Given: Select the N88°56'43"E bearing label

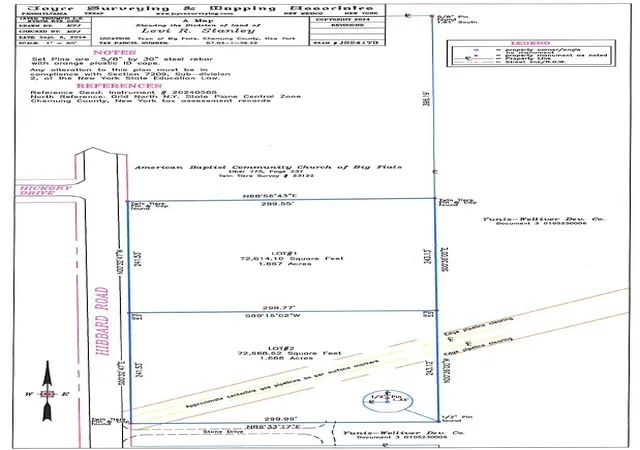Looking at the screenshot, I should click(x=270, y=196).
